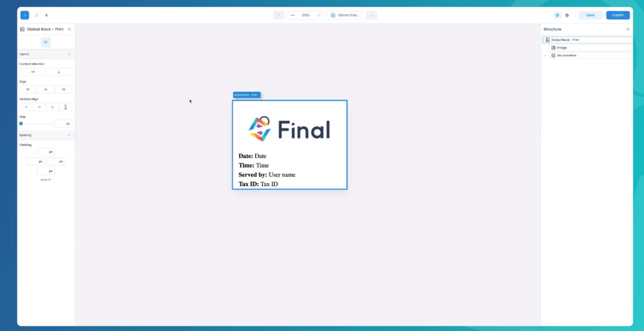Close the Structure panel
Image resolution: width=644 pixels, height=331 pixels.
pos(628,29)
